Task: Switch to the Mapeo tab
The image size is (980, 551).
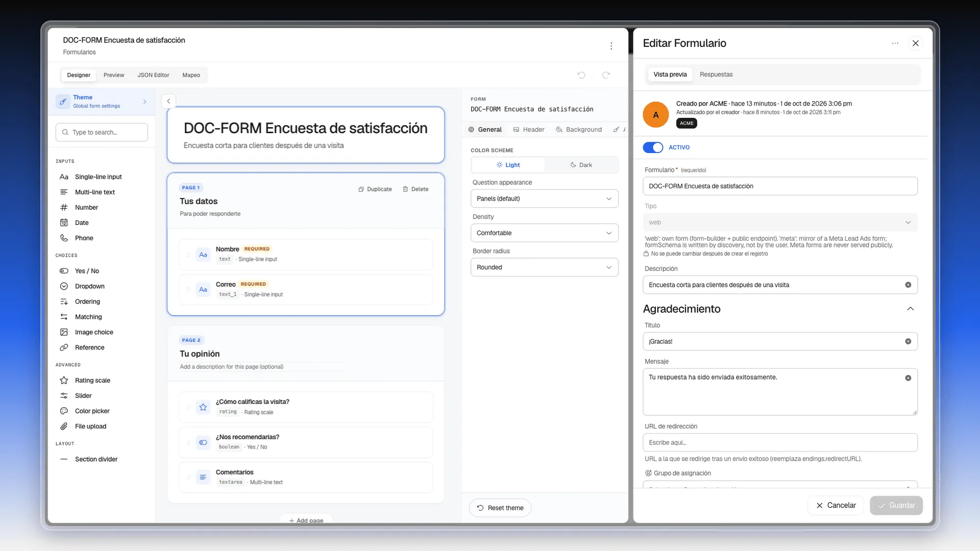Action: (191, 75)
